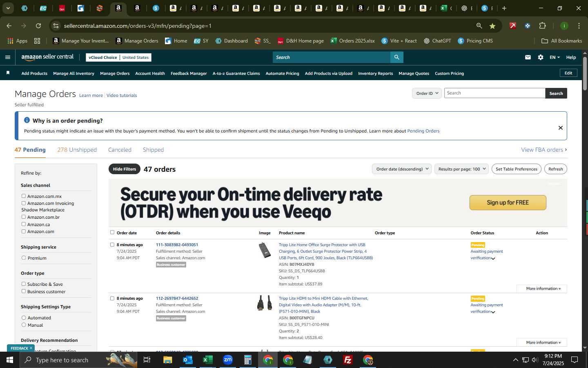Image resolution: width=588 pixels, height=368 pixels.
Task: Select order 111-3083982-0493051 checkbox
Action: pyautogui.click(x=112, y=245)
